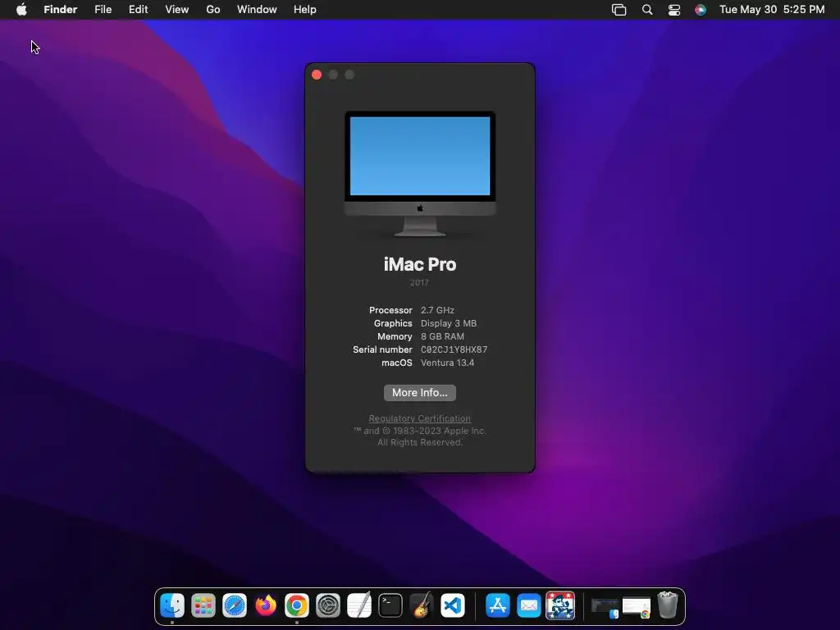
Task: Click the Stage Manager windows icon in menu bar
Action: pyautogui.click(x=619, y=10)
